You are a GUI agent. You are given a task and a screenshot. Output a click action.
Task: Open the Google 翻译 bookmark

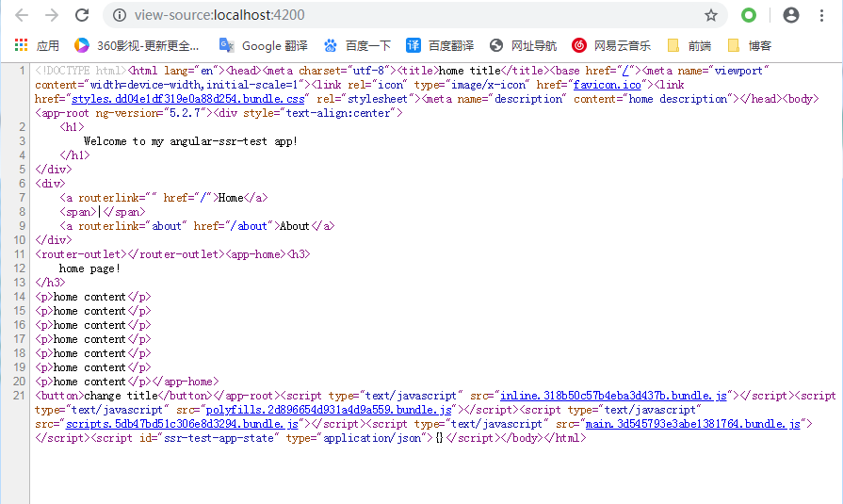264,46
